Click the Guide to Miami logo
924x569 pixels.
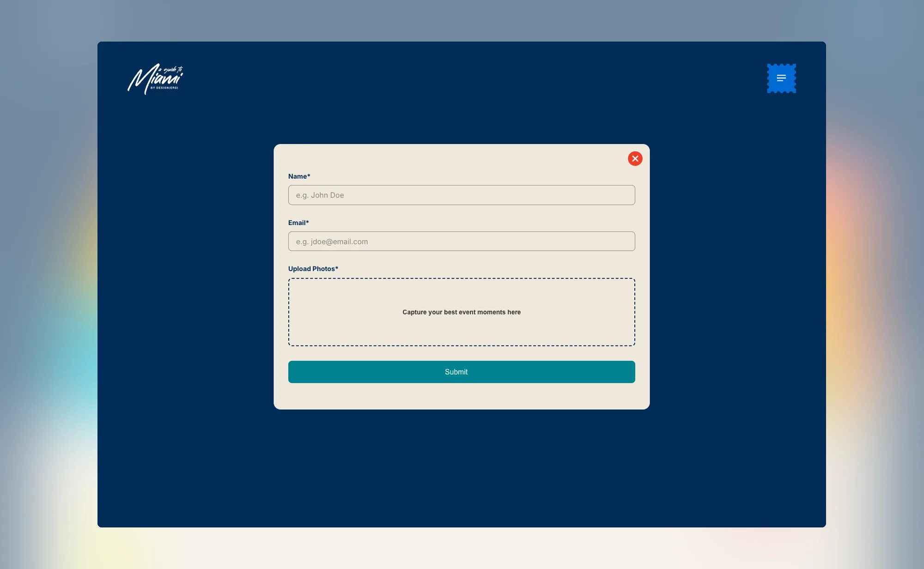[x=155, y=79]
